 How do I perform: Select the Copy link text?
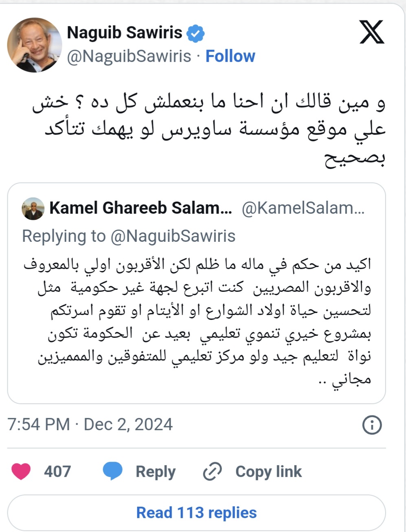click(x=268, y=471)
